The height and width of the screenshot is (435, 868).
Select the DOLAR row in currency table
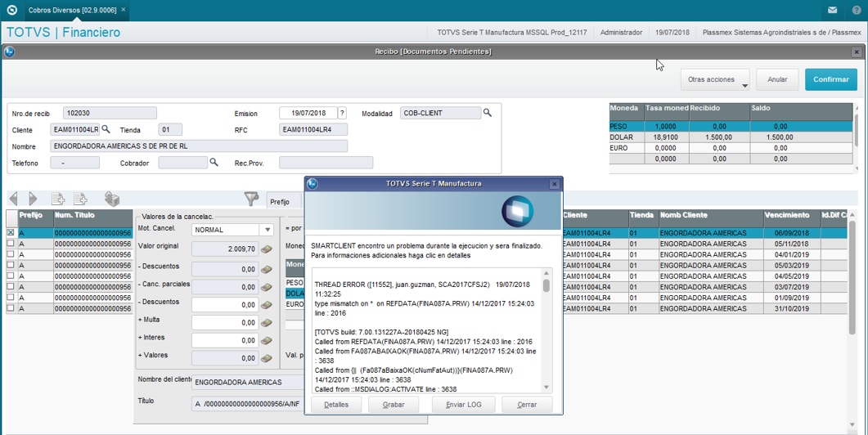(x=731, y=137)
